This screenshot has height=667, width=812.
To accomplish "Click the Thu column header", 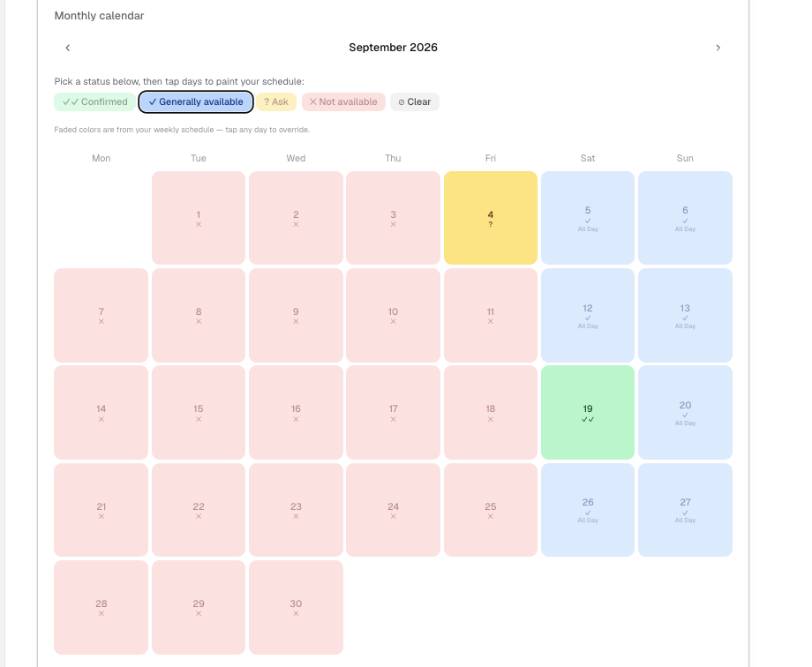I will coord(393,159).
